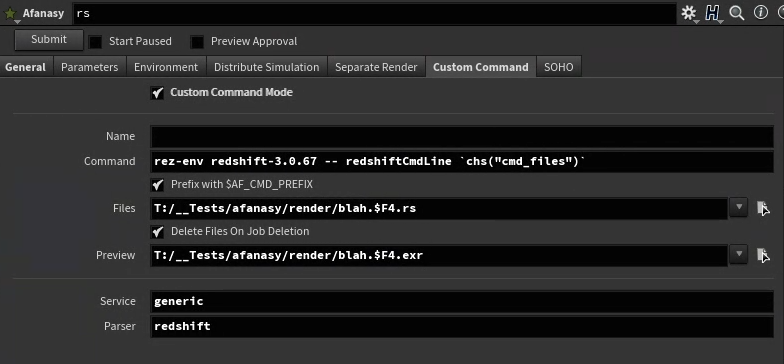Switch to the Parameters tab
Screen dimensions: 784x364
click(x=90, y=67)
